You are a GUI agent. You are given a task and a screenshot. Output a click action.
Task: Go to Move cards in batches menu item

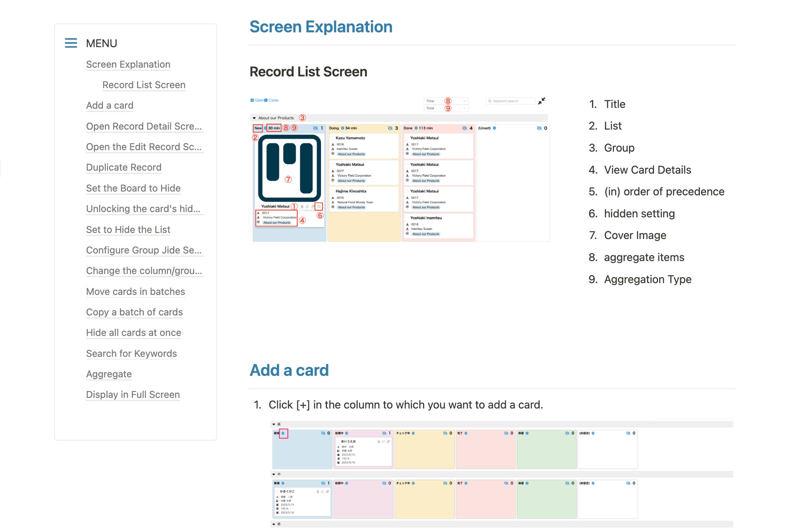click(x=135, y=291)
